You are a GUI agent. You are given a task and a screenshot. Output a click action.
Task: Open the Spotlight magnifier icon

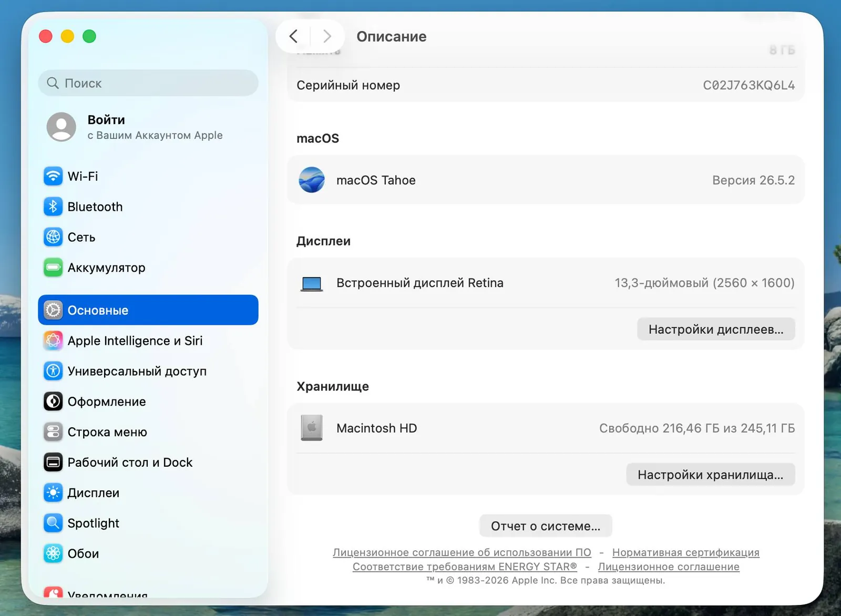(53, 523)
